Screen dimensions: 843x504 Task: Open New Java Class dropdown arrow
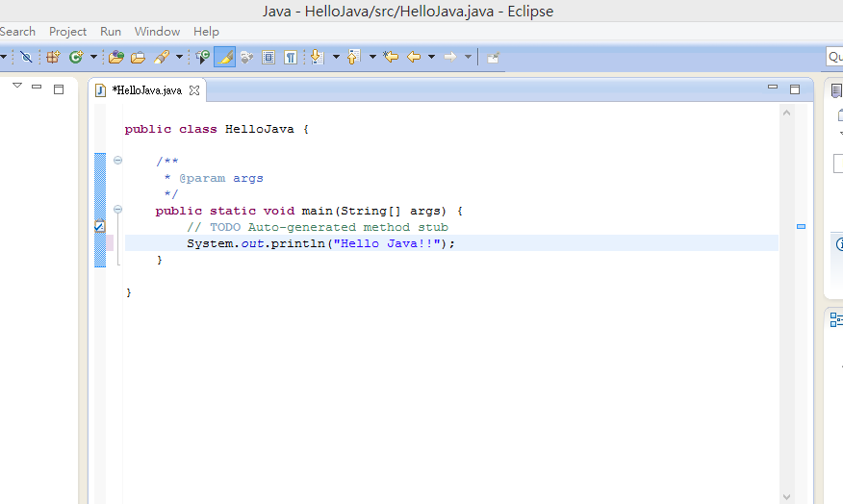[x=93, y=57]
